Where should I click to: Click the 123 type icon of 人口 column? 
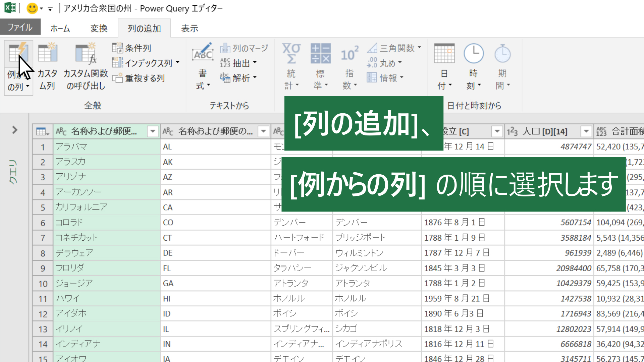click(512, 131)
